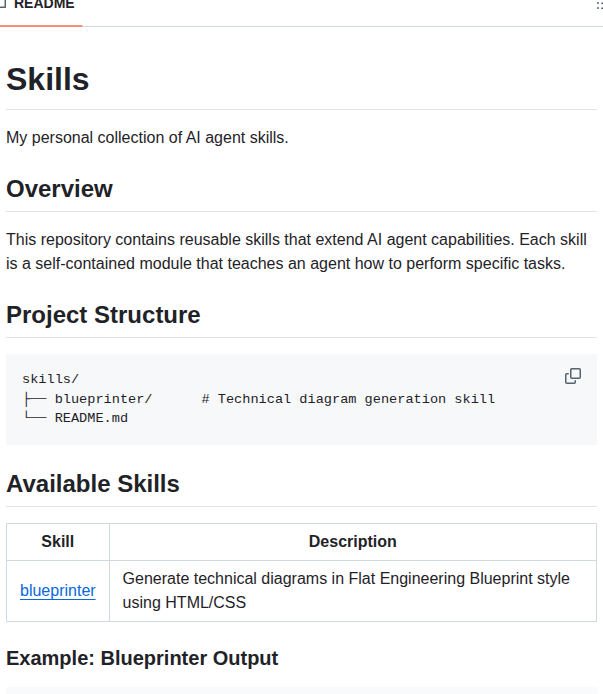The image size is (603, 694).
Task: Click the 'blueprinter/' line in code block
Action: [x=103, y=399]
